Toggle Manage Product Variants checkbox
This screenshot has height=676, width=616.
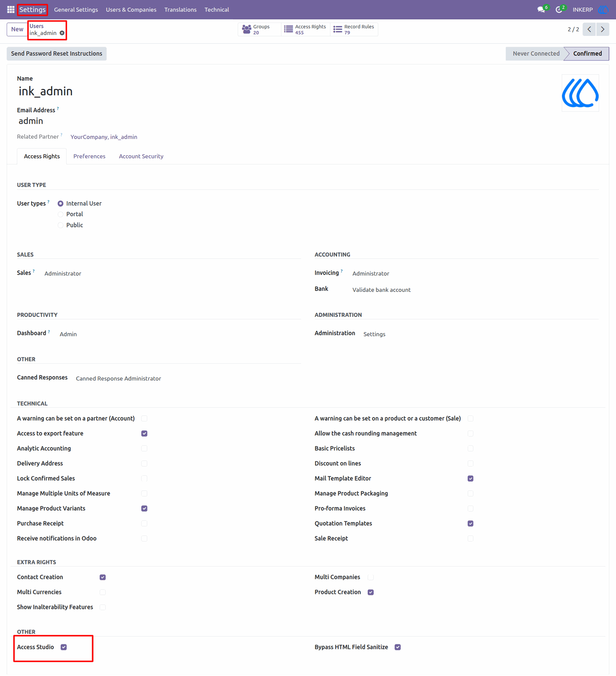click(x=144, y=508)
